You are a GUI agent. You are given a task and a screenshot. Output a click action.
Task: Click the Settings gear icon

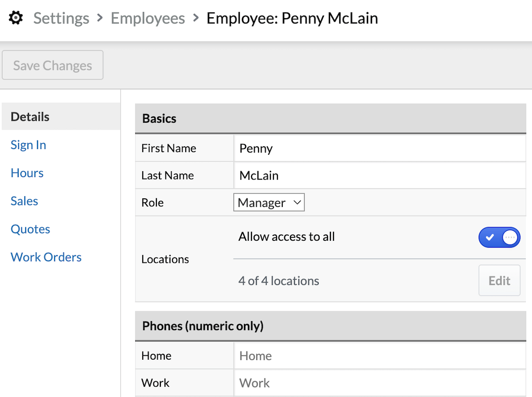click(15, 17)
